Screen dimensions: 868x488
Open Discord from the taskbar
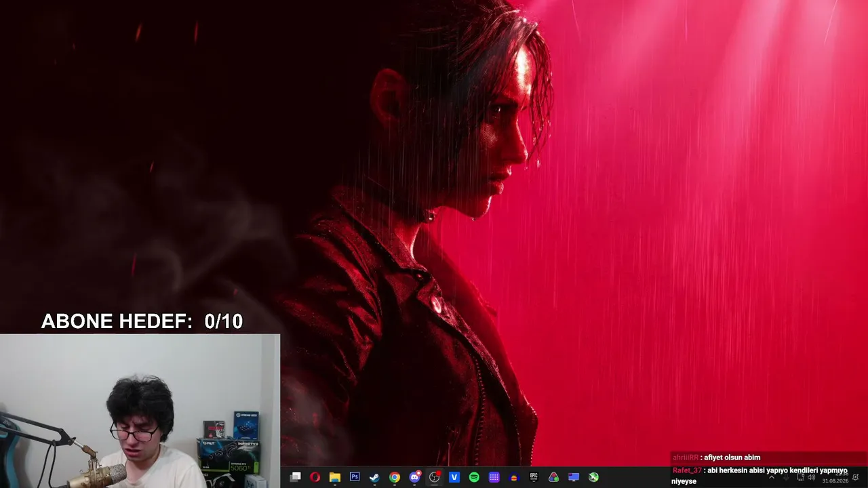click(414, 477)
